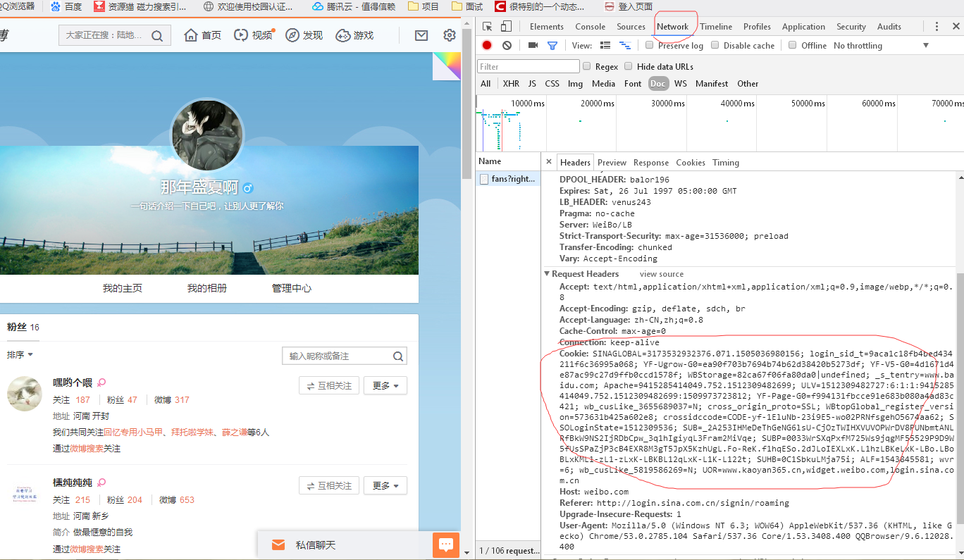Image resolution: width=964 pixels, height=560 pixels.
Task: Enable Disable cache checkbox
Action: coord(715,45)
